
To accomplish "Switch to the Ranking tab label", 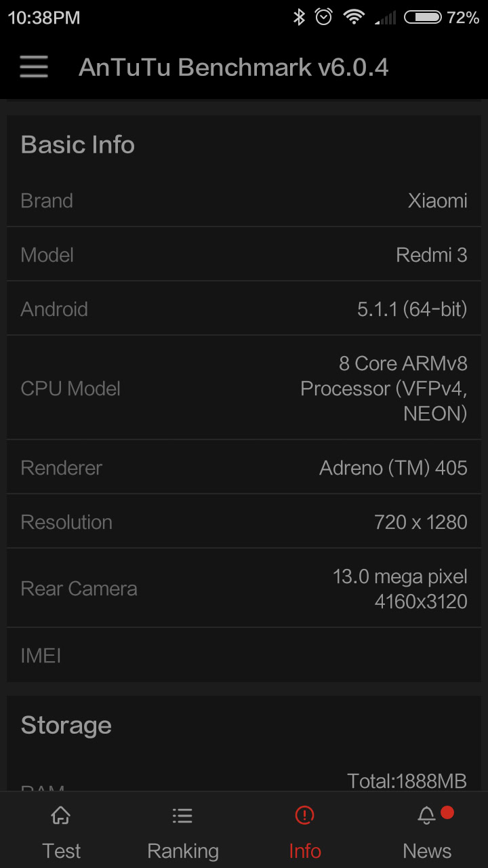I will click(x=182, y=850).
